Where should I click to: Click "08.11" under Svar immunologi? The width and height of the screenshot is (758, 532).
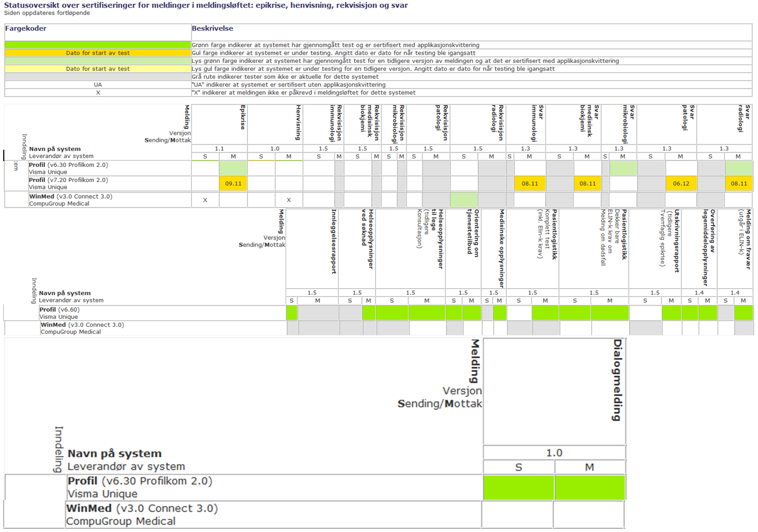pyautogui.click(x=530, y=184)
